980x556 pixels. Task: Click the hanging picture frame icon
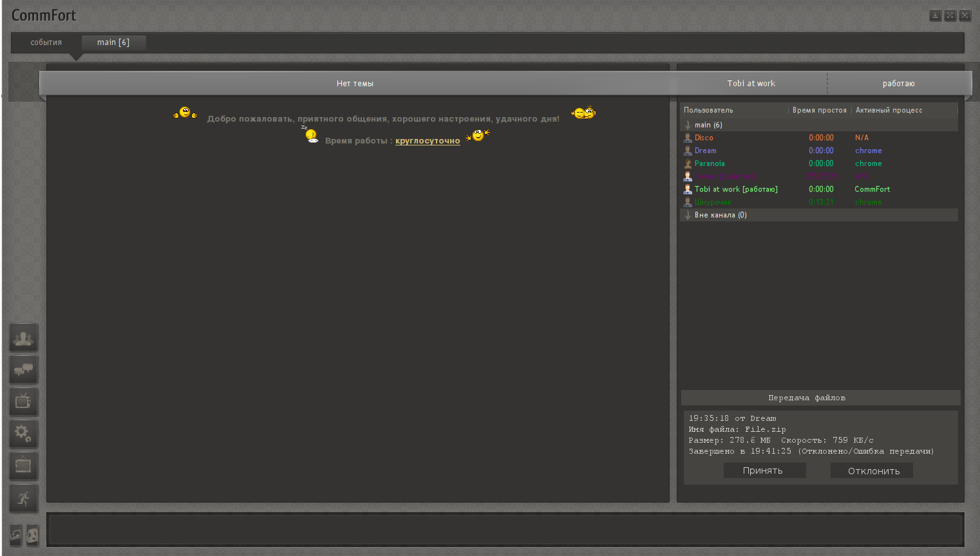coord(23,465)
